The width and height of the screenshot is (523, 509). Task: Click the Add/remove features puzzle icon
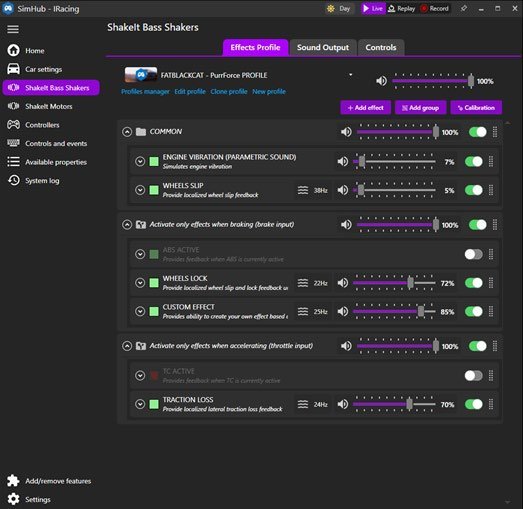pos(13,481)
